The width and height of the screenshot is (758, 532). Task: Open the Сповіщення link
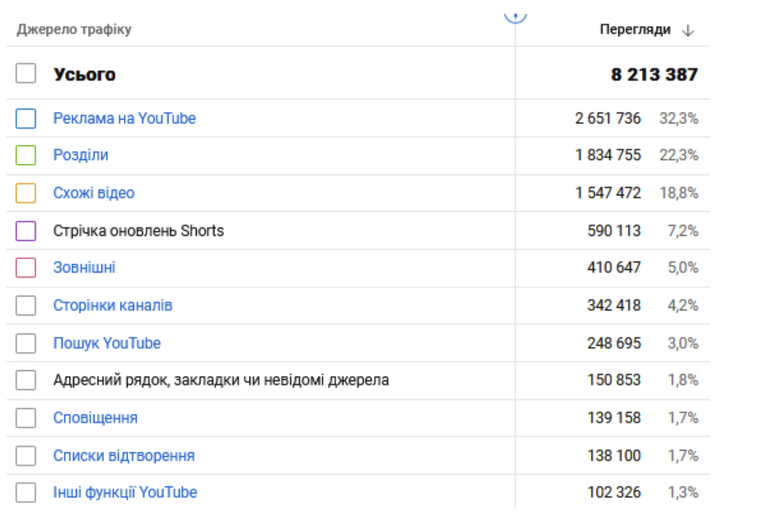(95, 418)
